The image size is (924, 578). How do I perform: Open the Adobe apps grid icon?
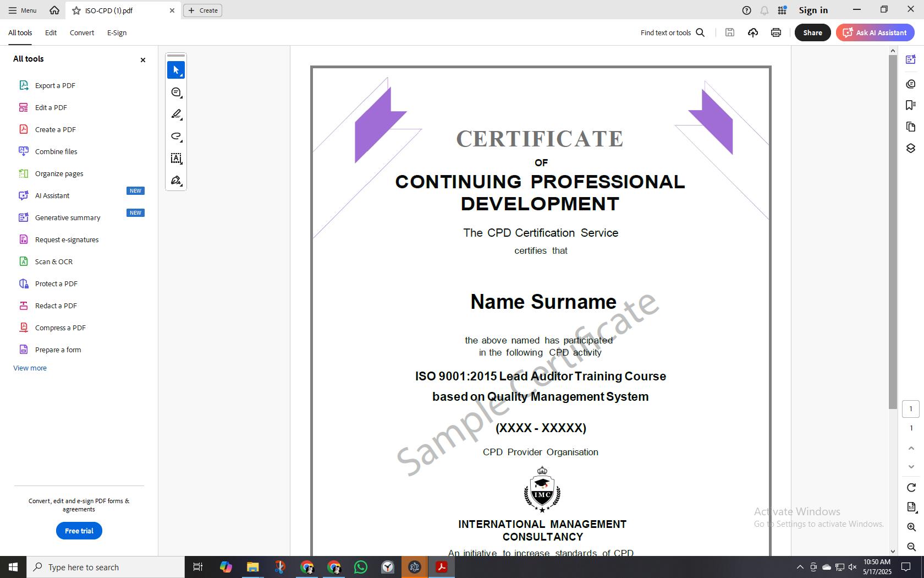[x=782, y=10]
